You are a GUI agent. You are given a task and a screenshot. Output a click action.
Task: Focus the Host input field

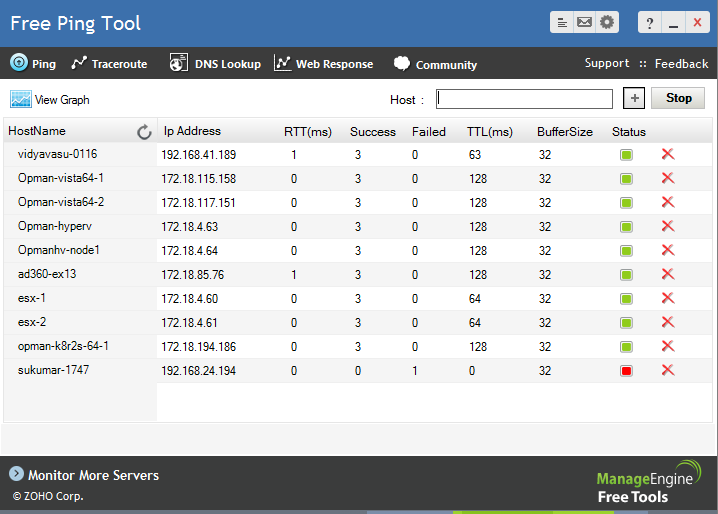(x=524, y=99)
